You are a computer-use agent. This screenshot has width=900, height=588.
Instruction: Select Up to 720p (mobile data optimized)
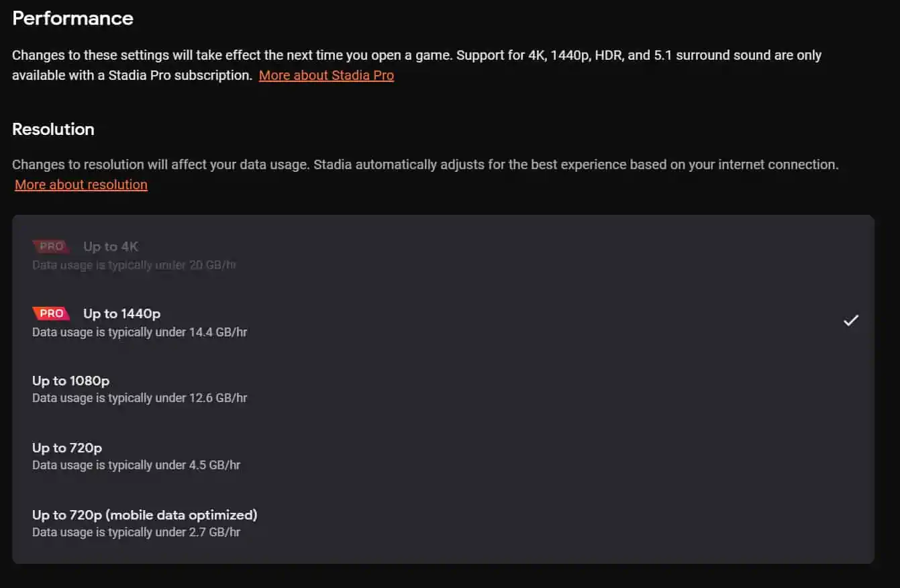coord(443,524)
